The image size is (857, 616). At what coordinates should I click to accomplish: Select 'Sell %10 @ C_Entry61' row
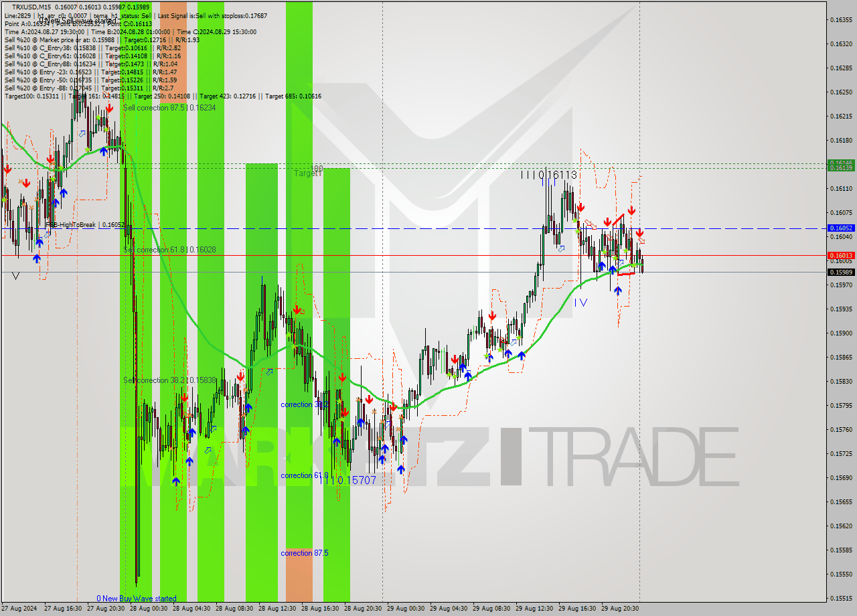coord(92,56)
